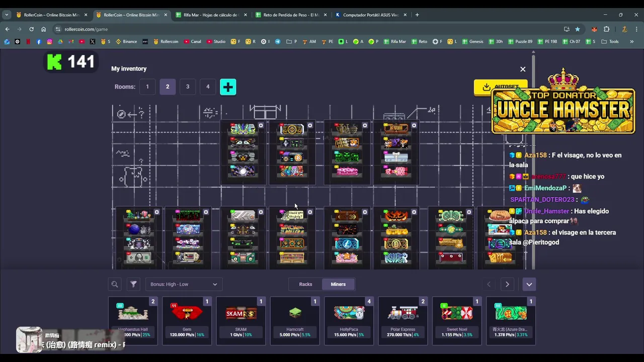Go to previous page of miners
This screenshot has width=644, height=362.
[x=489, y=284]
